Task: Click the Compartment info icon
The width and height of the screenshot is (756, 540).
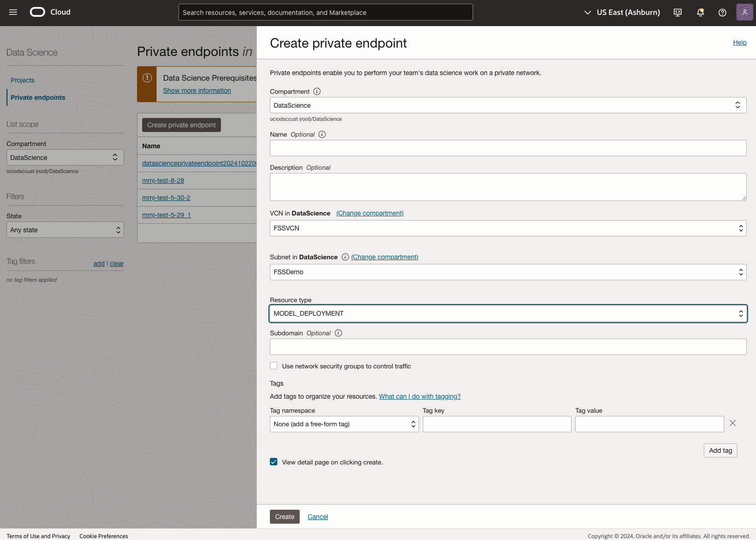Action: click(317, 91)
